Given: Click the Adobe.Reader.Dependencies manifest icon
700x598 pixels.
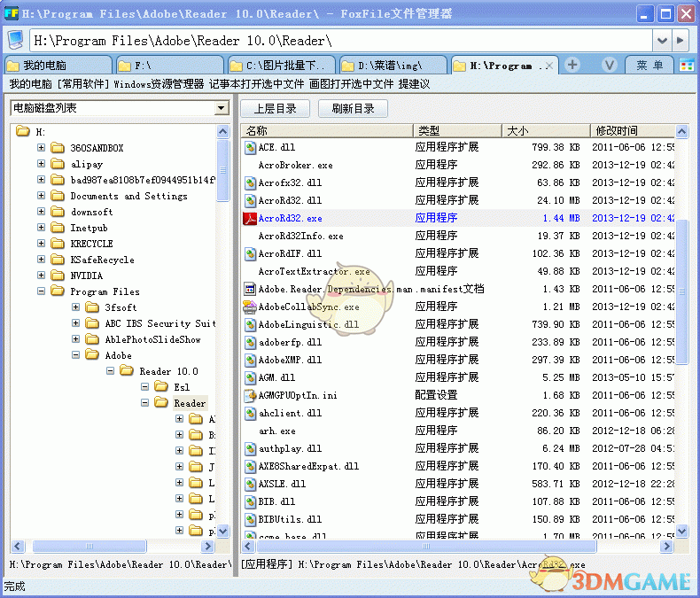Looking at the screenshot, I should 250,289.
